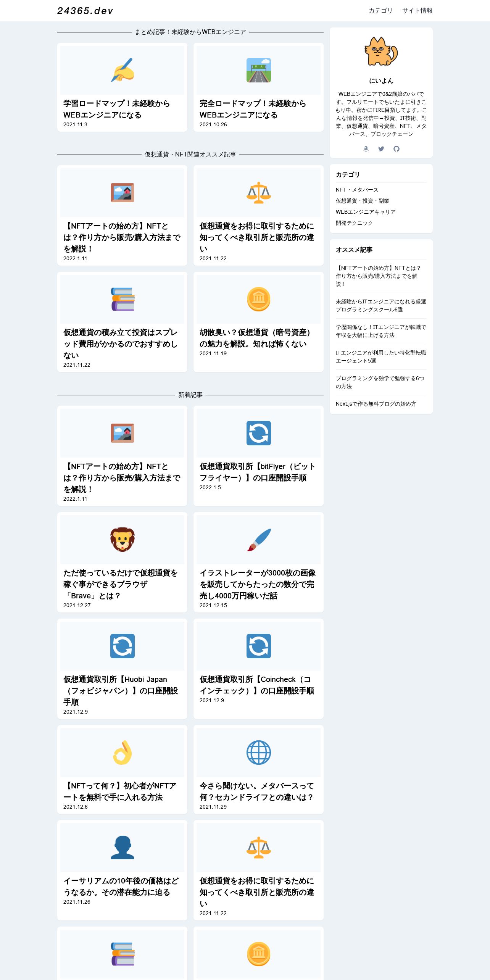Viewport: 490px width, 980px height.
Task: Click date 2021.12.27 on Brave card
Action: click(x=77, y=605)
